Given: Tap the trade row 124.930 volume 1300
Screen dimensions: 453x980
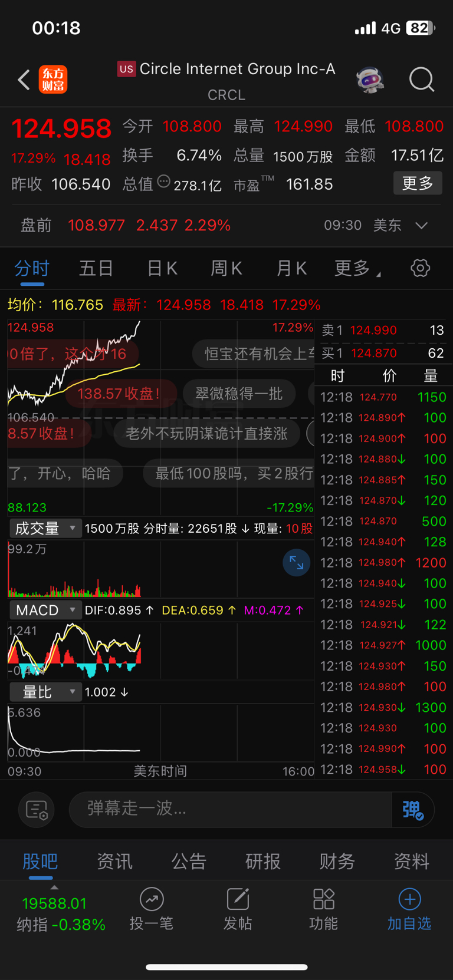Looking at the screenshot, I should coord(383,707).
